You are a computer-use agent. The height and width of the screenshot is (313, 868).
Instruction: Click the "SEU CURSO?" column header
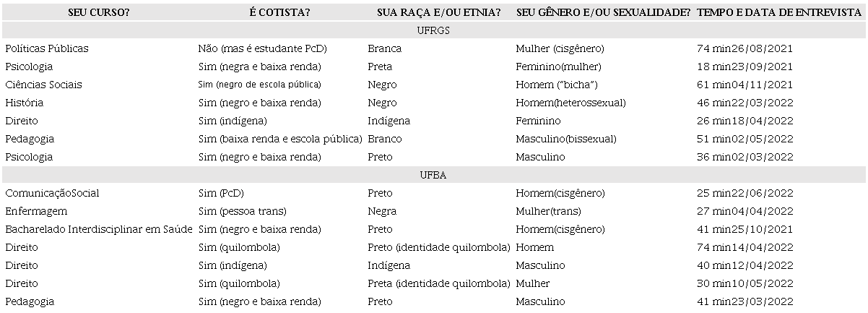pyautogui.click(x=99, y=13)
